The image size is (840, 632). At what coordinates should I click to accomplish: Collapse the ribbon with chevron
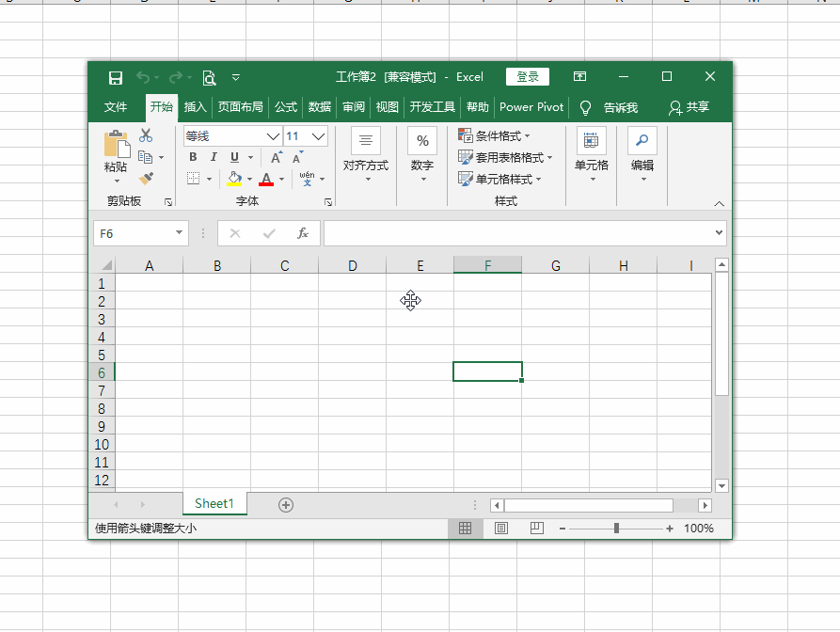(x=719, y=203)
